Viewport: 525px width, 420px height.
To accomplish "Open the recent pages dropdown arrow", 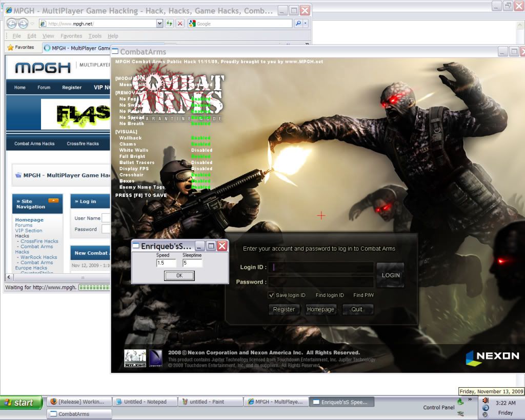I will pyautogui.click(x=32, y=24).
